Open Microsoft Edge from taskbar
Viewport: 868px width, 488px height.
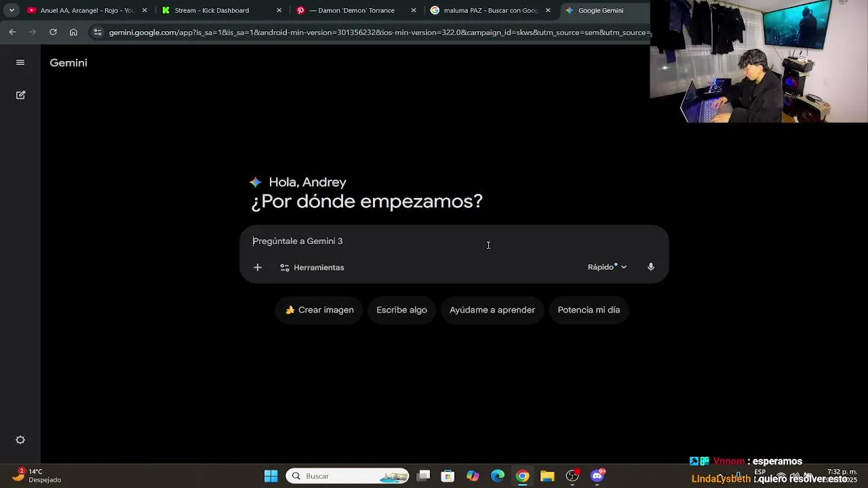(x=498, y=476)
